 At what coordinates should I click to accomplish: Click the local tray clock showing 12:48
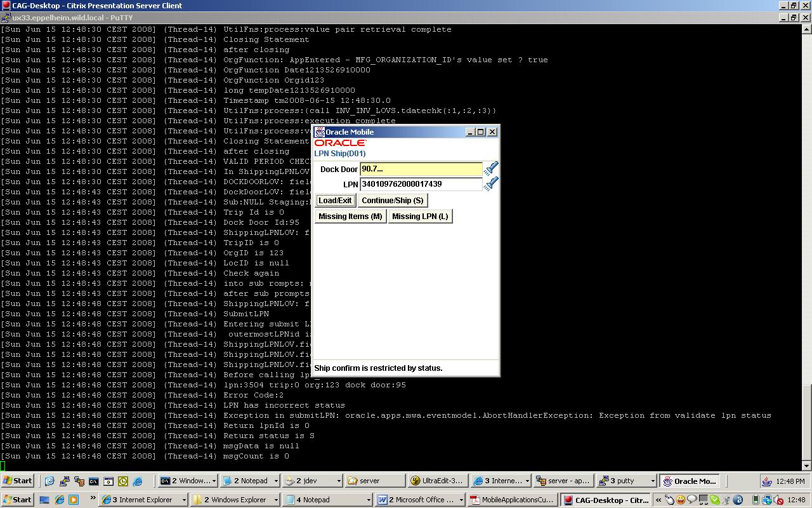click(x=797, y=500)
